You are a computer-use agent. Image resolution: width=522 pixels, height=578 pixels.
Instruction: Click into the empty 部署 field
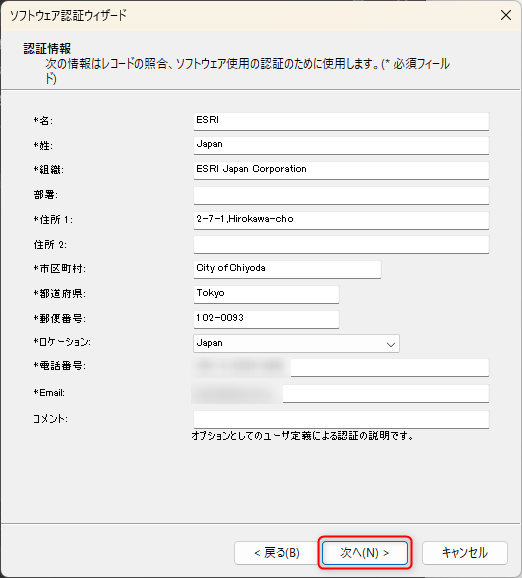point(341,195)
